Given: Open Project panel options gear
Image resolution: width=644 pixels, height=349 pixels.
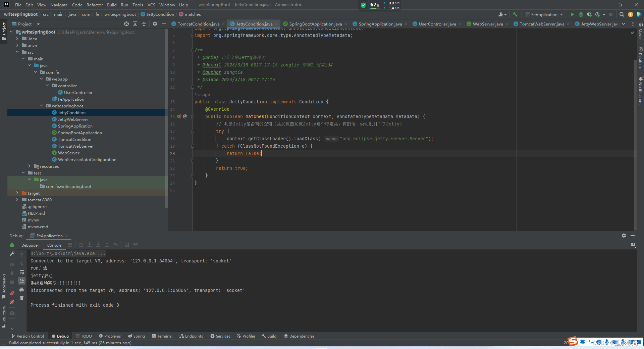Looking at the screenshot, I should tap(155, 24).
